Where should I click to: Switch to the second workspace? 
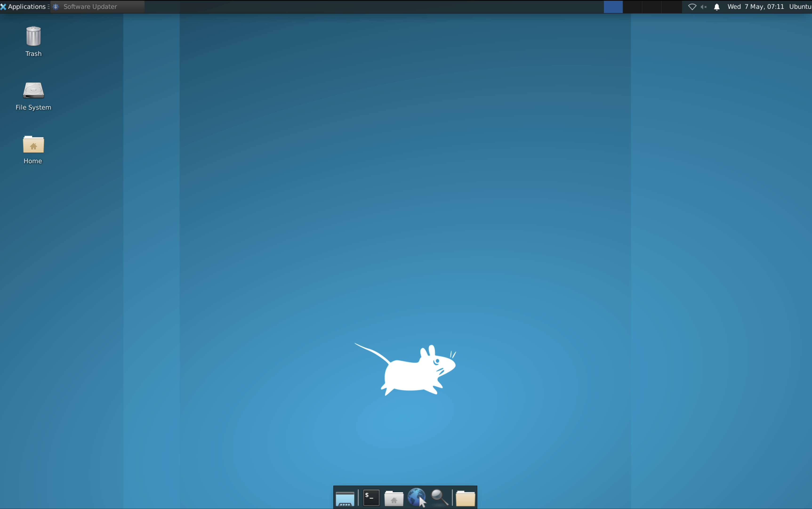coord(633,7)
